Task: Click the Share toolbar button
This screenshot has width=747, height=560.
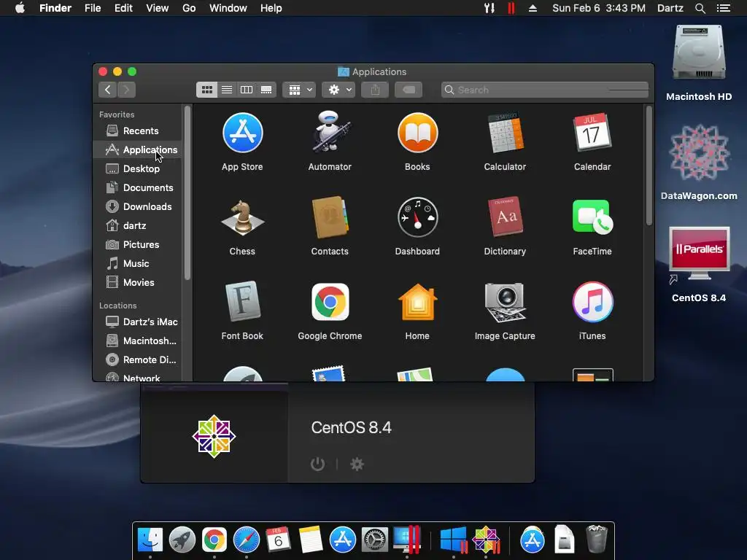Action: (x=375, y=90)
